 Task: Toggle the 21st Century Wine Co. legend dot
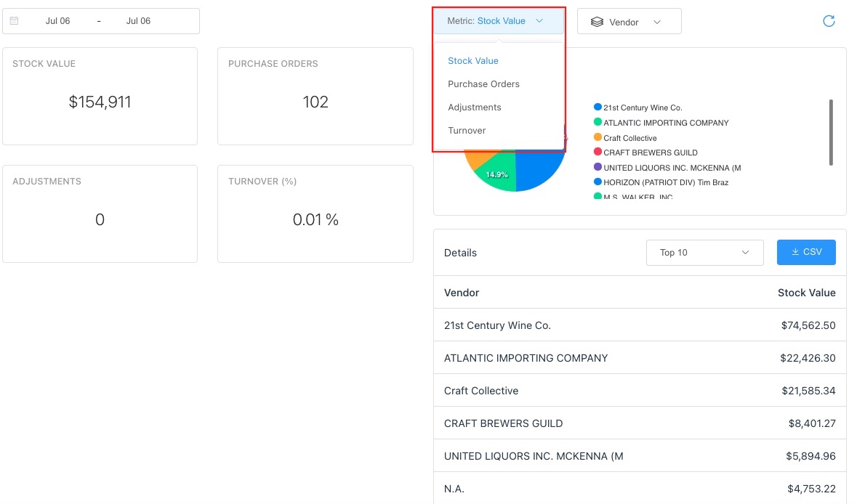tap(598, 107)
